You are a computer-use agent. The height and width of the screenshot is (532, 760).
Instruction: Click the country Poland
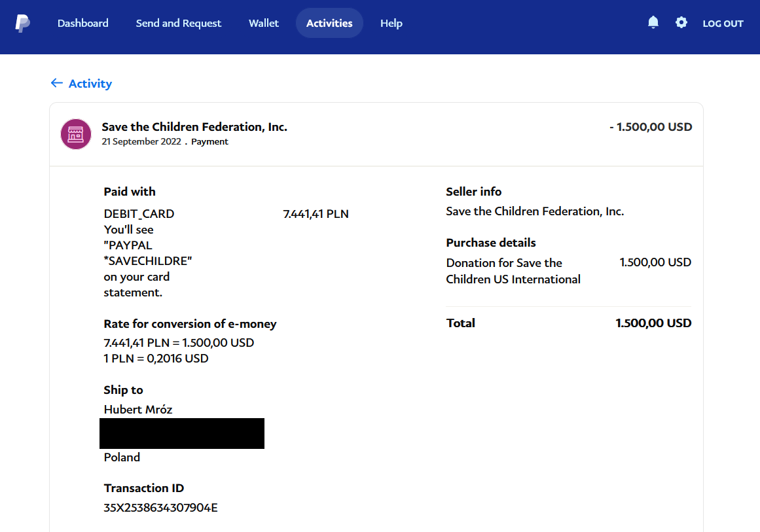click(x=122, y=457)
